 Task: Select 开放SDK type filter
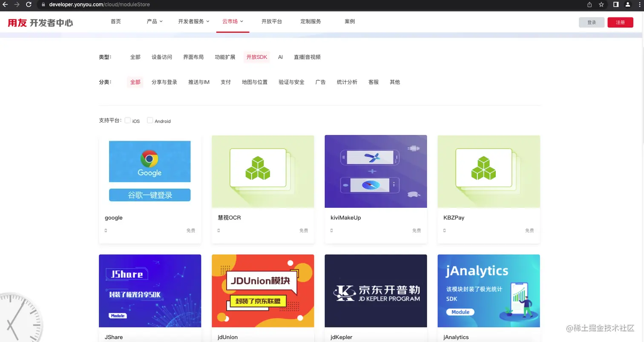pyautogui.click(x=257, y=57)
